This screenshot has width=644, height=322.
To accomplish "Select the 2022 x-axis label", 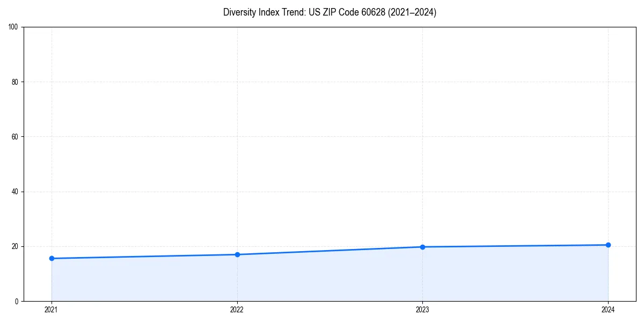I will [237, 310].
